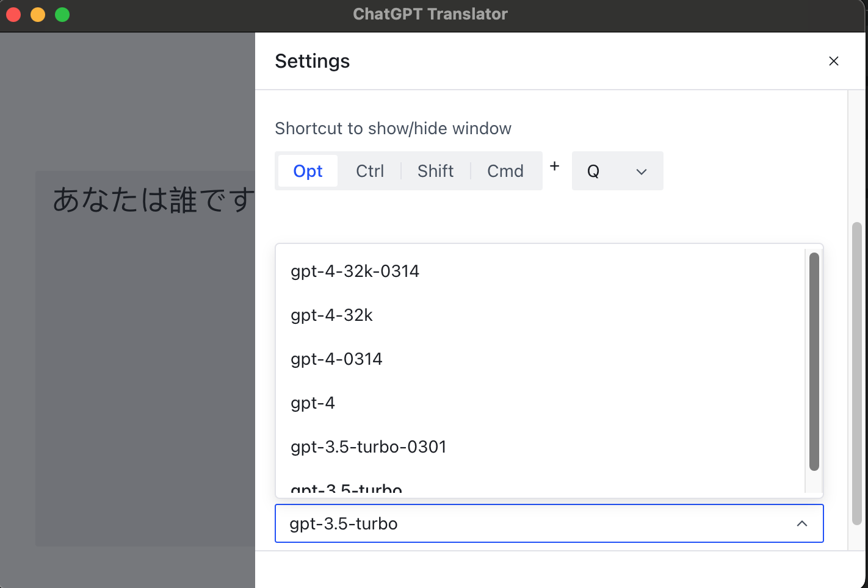The width and height of the screenshot is (868, 588).
Task: Select the gpt-4 model
Action: click(313, 403)
